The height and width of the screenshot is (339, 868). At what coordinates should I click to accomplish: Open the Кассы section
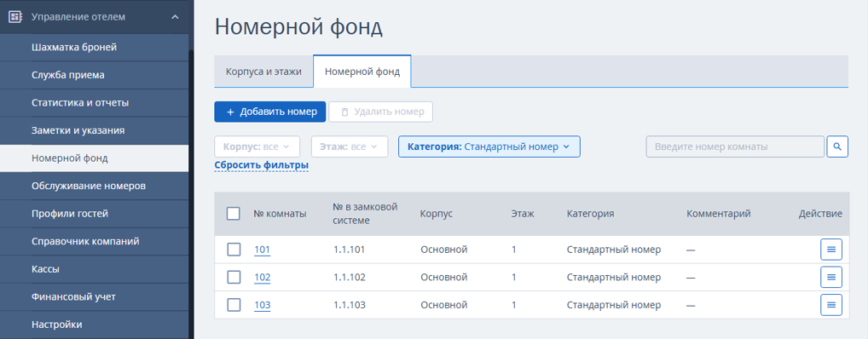94,269
